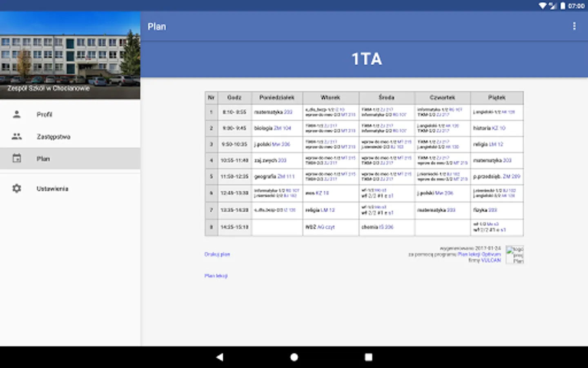Screen dimensions: 588x368
Task: Tap the Android recent apps square button
Action: click(x=368, y=357)
